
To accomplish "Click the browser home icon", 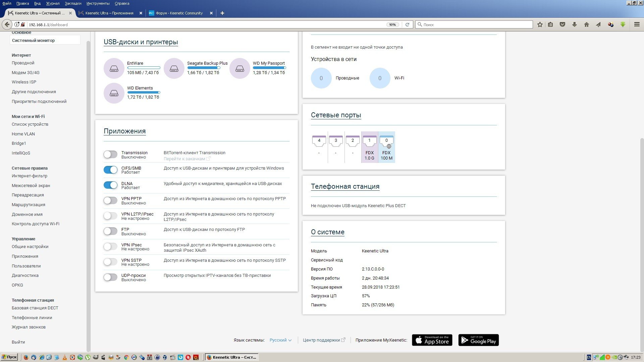I will (x=586, y=24).
